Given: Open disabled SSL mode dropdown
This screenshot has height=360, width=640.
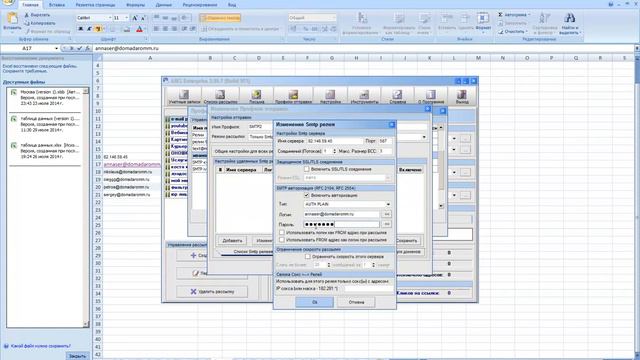Looking at the screenshot, I should (388, 178).
